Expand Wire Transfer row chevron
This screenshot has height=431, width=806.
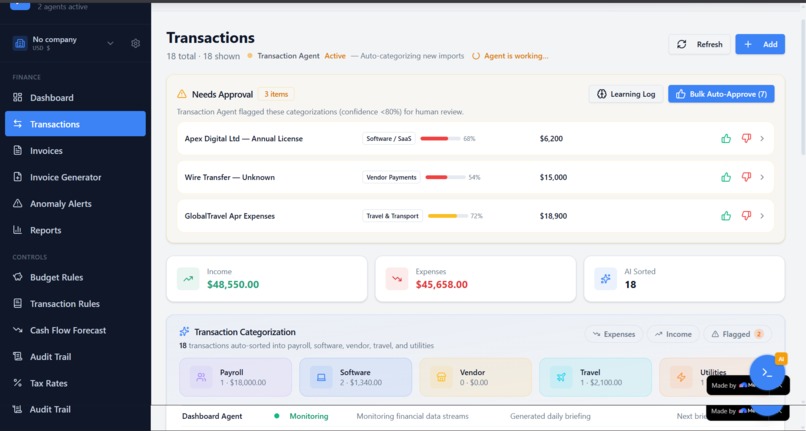coord(762,177)
